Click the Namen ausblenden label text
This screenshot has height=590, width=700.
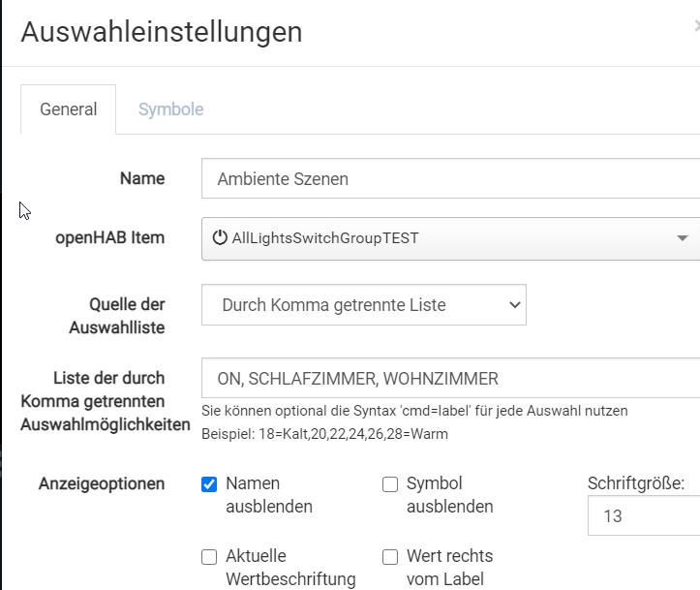coord(269,495)
